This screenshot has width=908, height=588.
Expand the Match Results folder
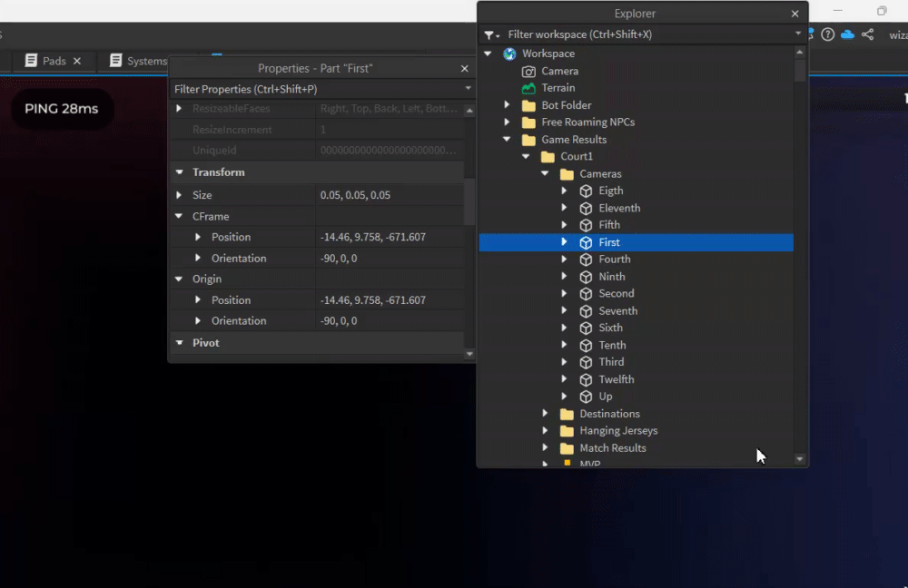[545, 448]
